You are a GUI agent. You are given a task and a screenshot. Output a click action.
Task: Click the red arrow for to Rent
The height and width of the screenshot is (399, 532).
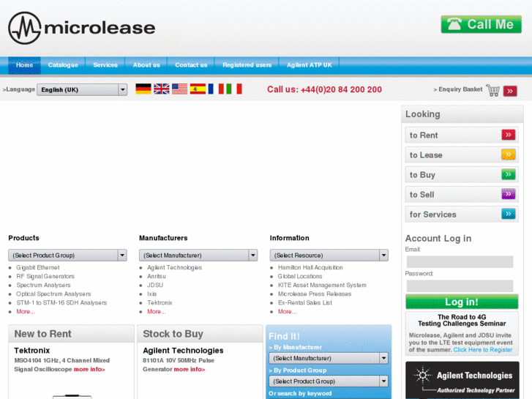click(509, 135)
